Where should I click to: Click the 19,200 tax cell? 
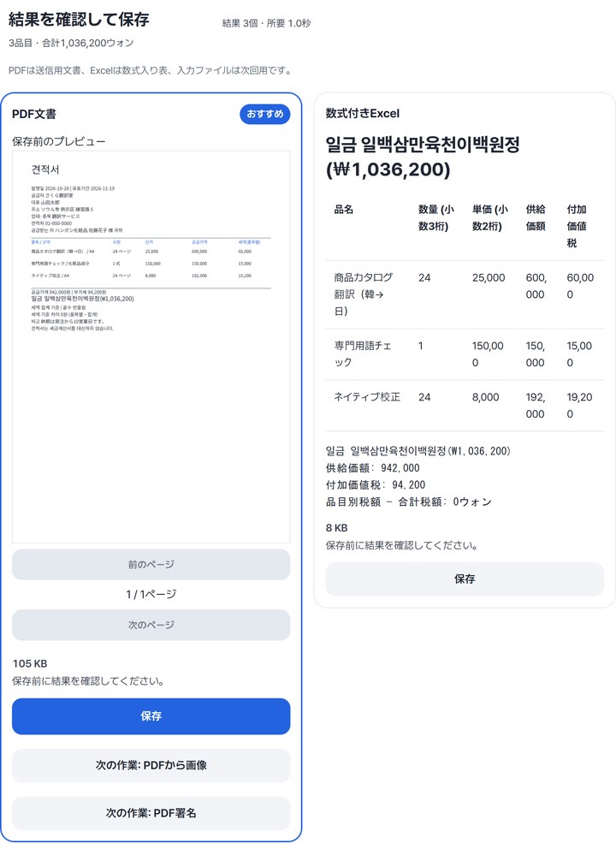(579, 406)
